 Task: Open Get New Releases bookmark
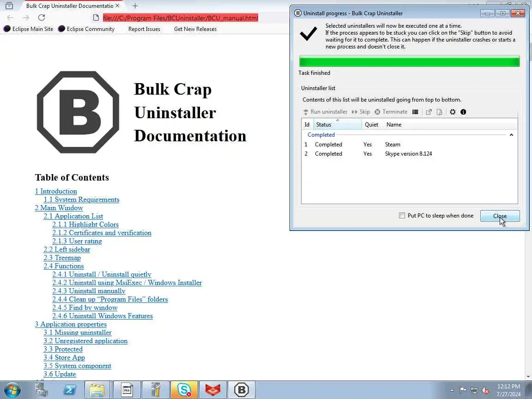coord(195,29)
